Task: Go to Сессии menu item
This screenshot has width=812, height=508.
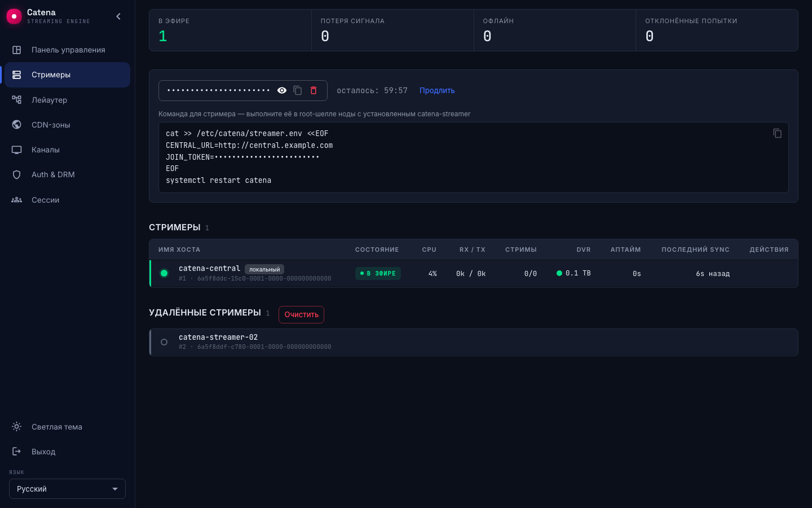Action: [68, 200]
